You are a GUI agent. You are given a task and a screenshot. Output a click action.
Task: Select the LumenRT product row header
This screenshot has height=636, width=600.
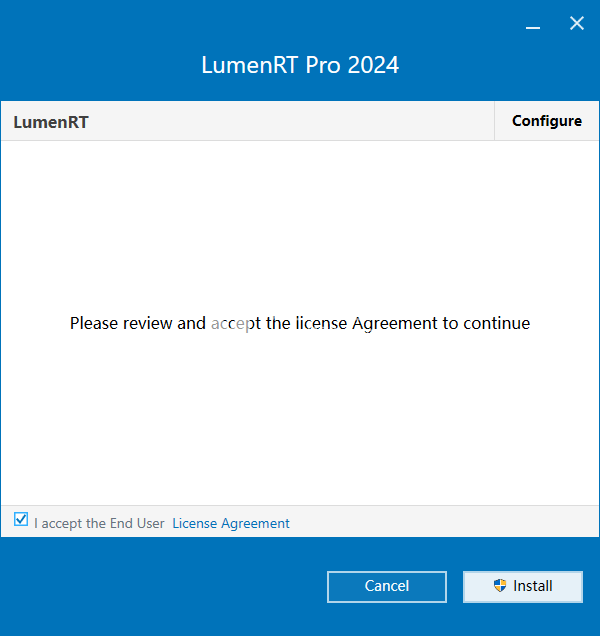pyautogui.click(x=247, y=121)
